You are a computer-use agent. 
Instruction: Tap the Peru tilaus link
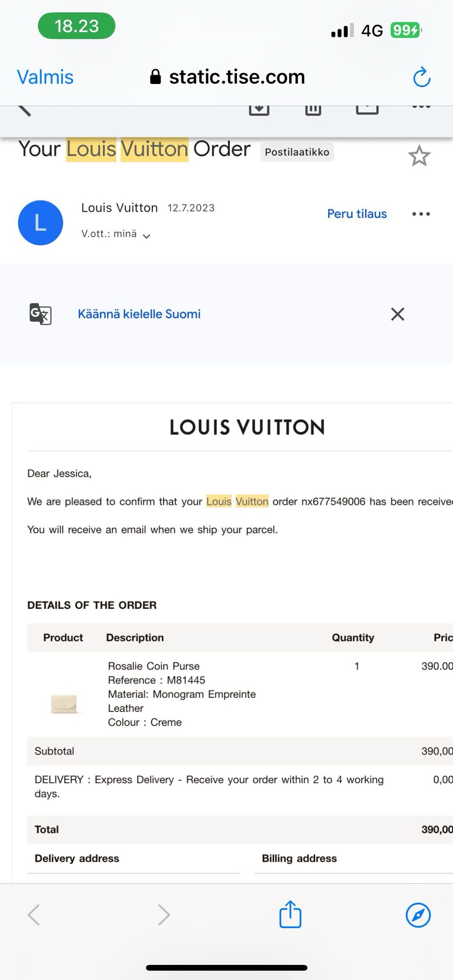pos(357,214)
